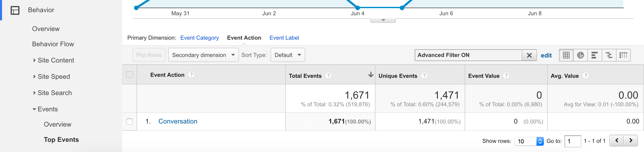Switch to the Data table view icon
The image size is (644, 152).
tap(566, 55)
